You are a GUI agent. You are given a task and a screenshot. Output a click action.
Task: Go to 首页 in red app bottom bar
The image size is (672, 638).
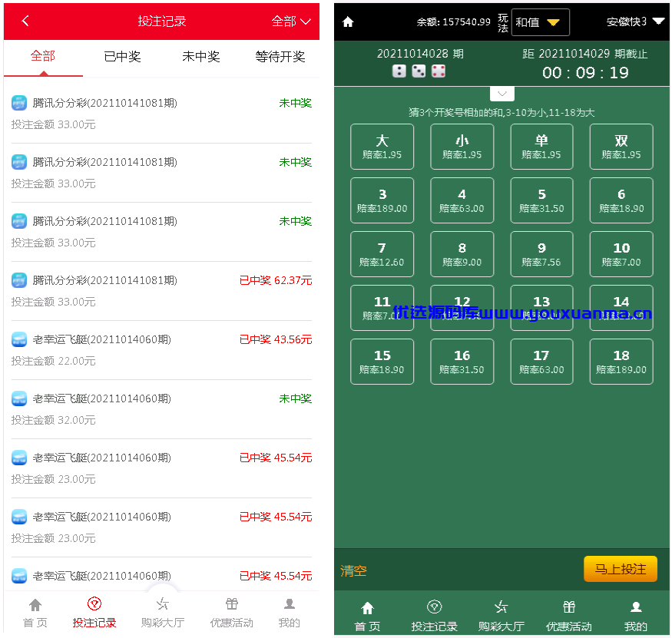[35, 613]
